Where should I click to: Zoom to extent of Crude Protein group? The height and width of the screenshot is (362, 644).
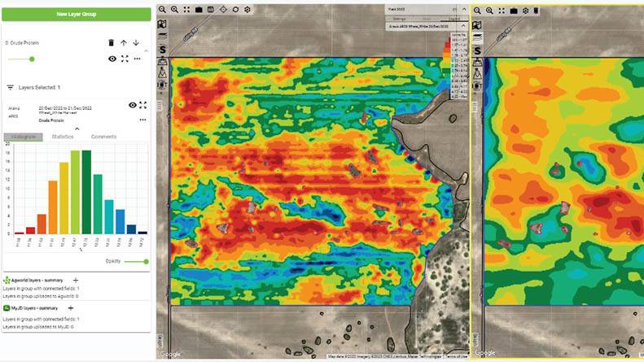pos(125,59)
